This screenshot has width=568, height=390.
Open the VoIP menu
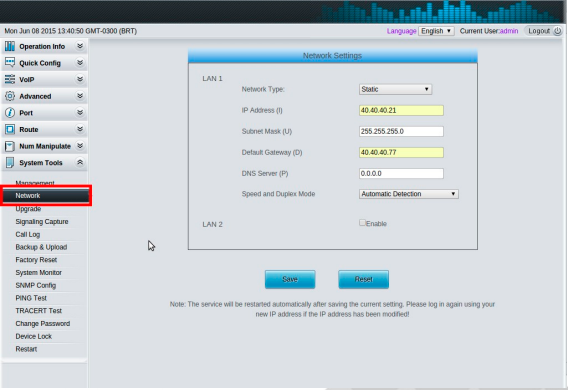point(27,80)
